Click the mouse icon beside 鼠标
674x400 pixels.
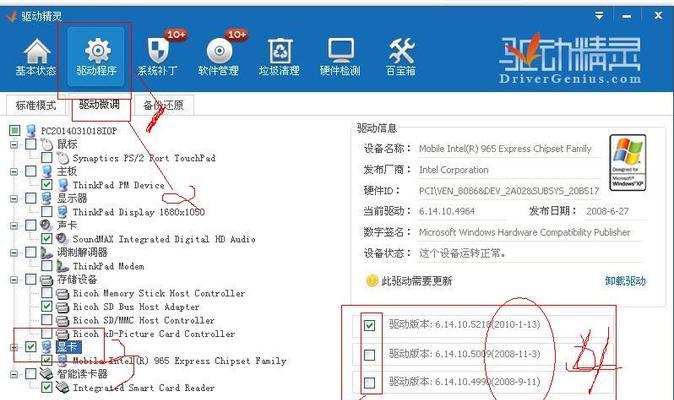(46, 144)
